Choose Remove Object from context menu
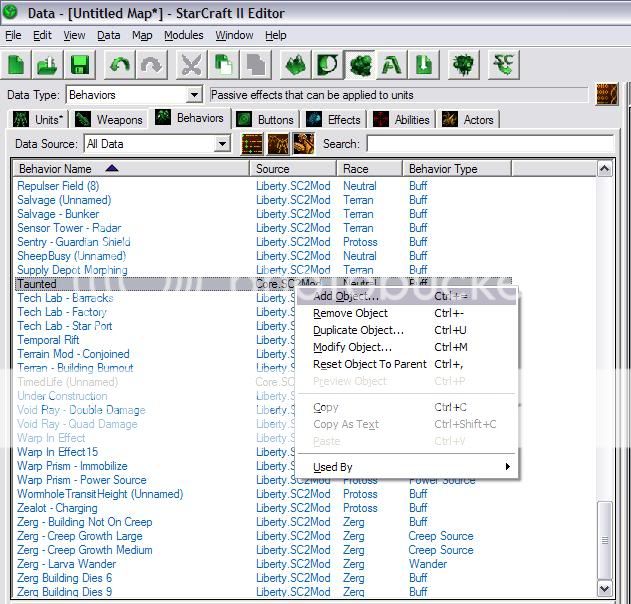This screenshot has width=631, height=604. 406,313
